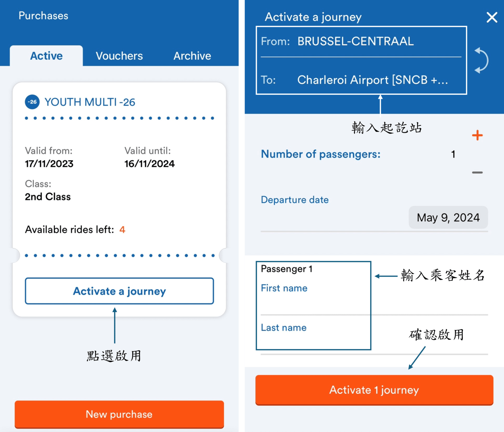Click the -26 Youth Multi badge icon
The height and width of the screenshot is (432, 504).
tap(31, 102)
